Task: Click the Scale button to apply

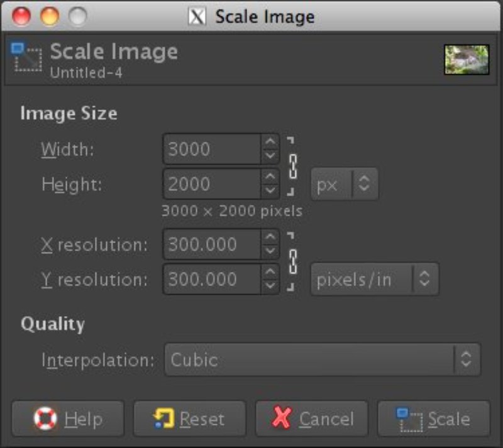Action: 433,418
